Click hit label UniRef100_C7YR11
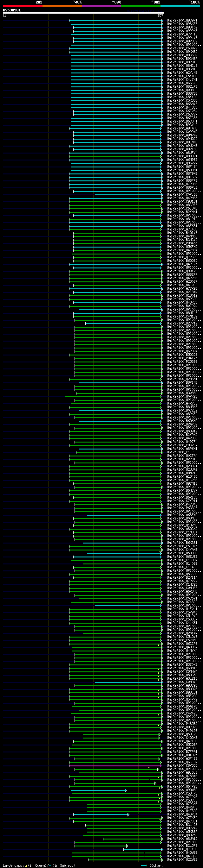Screen dimensions: 203x868 click(x=182, y=501)
